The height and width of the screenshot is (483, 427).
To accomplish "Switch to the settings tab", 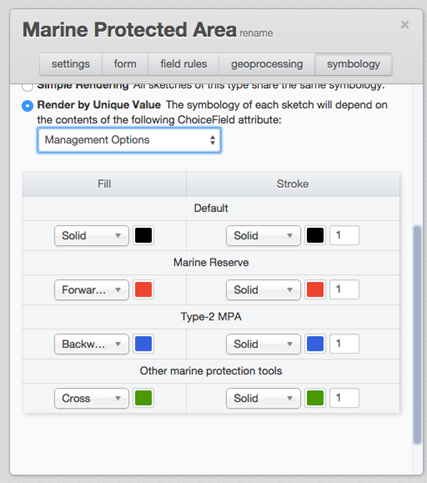I will click(x=71, y=64).
